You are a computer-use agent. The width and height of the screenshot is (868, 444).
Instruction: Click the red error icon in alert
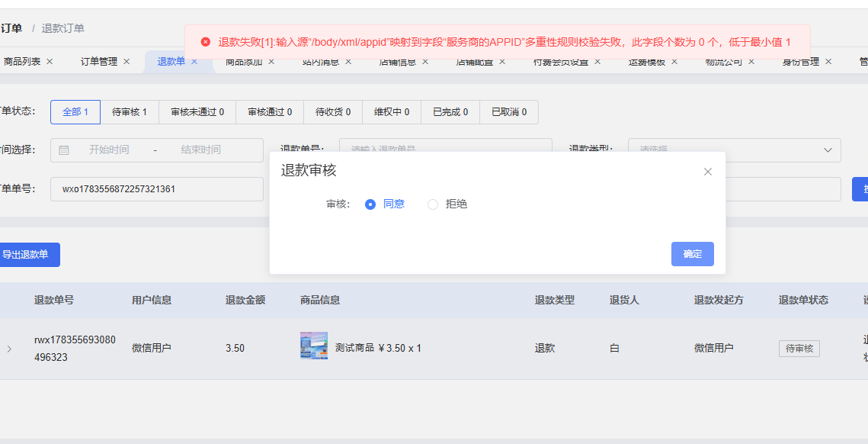[205, 42]
